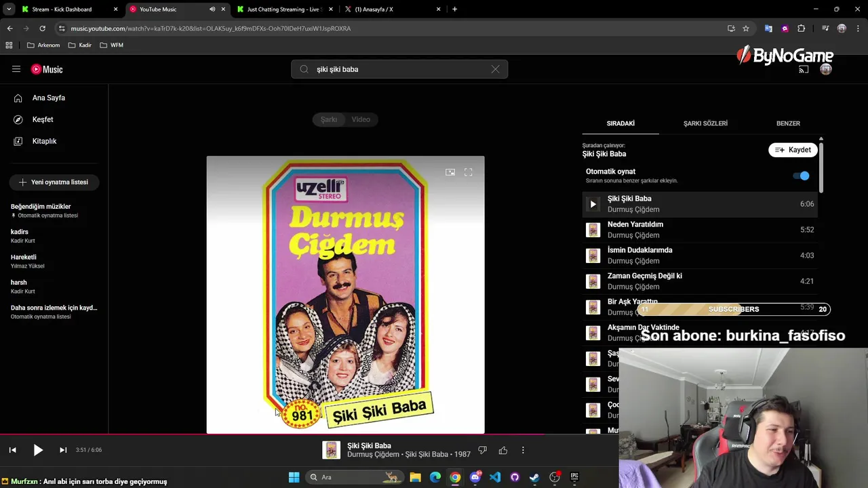Switch to Video mode
The image size is (868, 488).
point(361,119)
